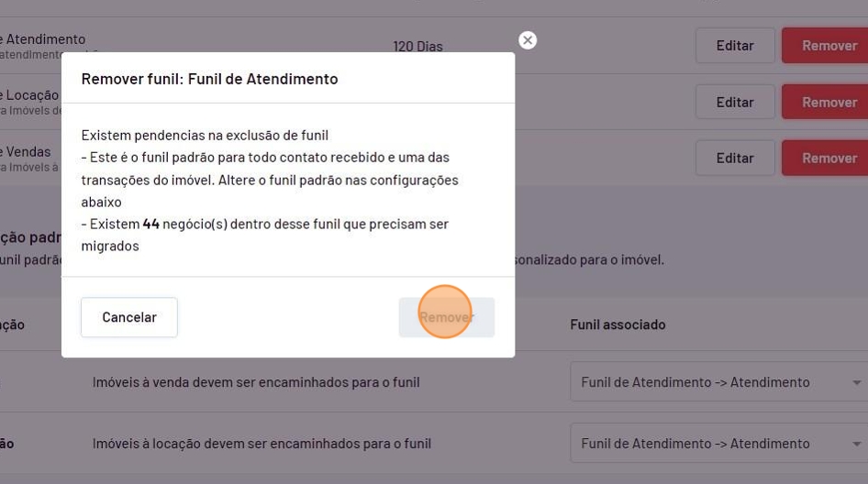Select the Locação funnel name in the list

pyautogui.click(x=30, y=95)
